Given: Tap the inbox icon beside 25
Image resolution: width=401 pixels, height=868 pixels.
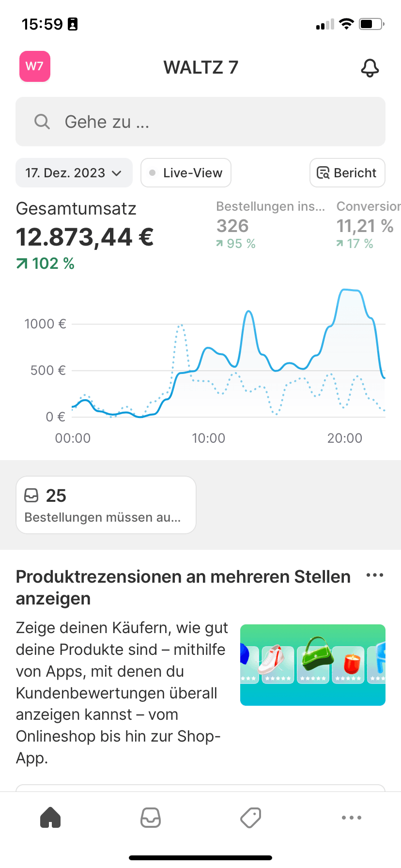Looking at the screenshot, I should coord(31,496).
